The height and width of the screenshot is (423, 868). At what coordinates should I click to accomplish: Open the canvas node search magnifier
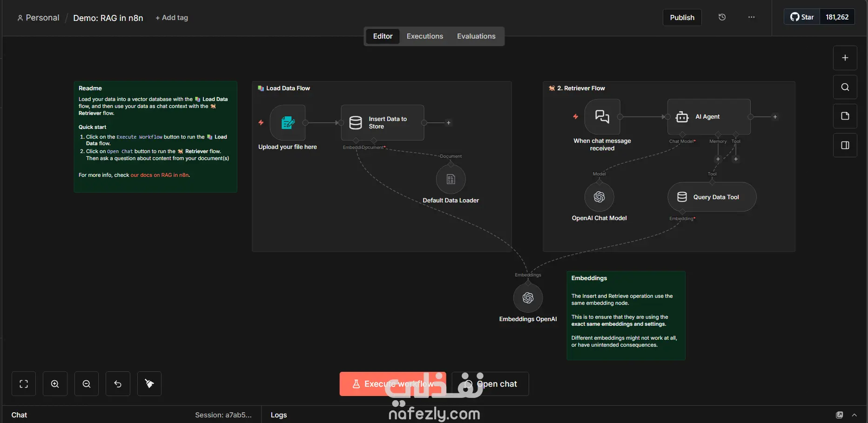(845, 87)
